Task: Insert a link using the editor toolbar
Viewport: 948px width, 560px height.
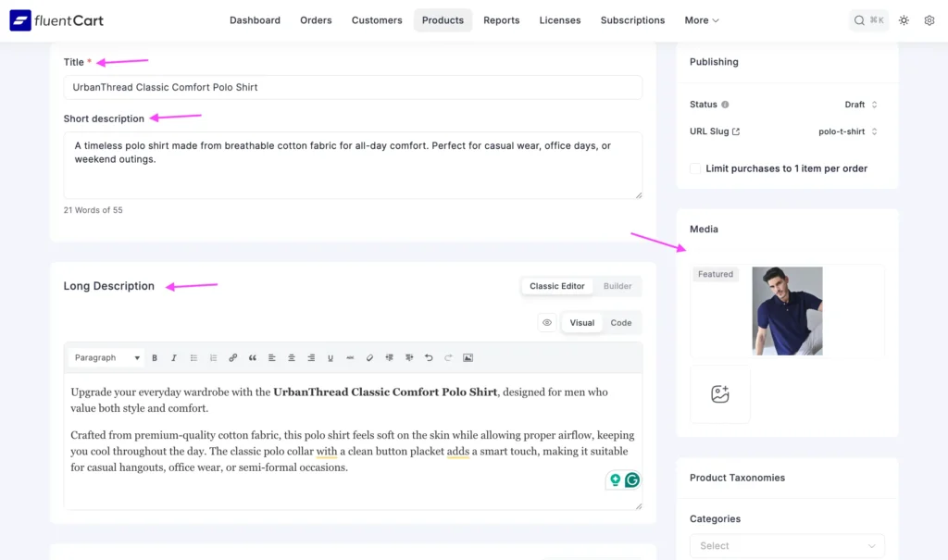Action: pyautogui.click(x=232, y=357)
